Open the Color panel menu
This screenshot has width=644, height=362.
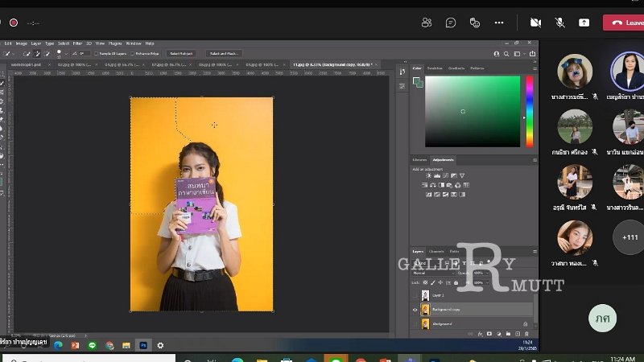pos(535,68)
